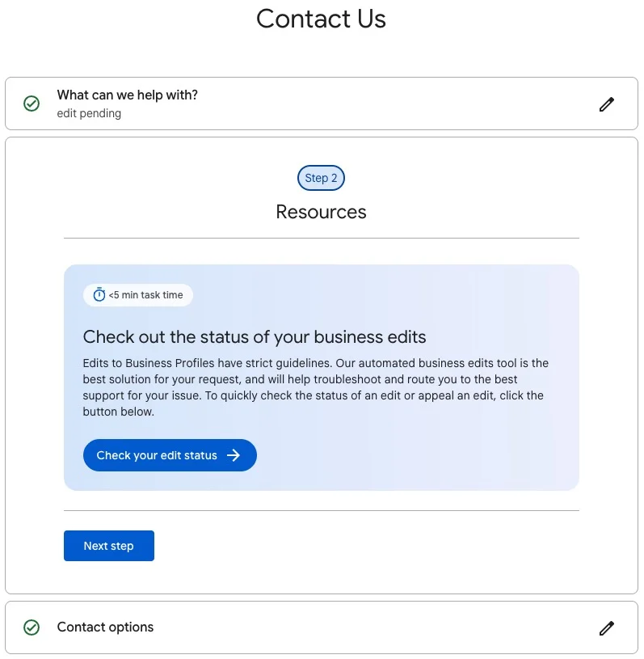Click the "Check out the status" card heading
The height and width of the screenshot is (659, 644).
point(255,336)
